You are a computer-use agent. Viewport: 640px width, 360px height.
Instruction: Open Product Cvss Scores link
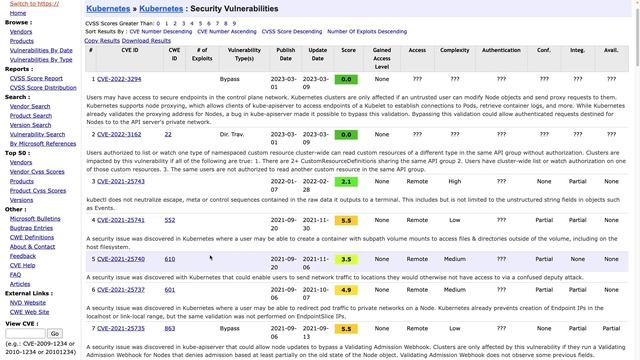[38, 191]
